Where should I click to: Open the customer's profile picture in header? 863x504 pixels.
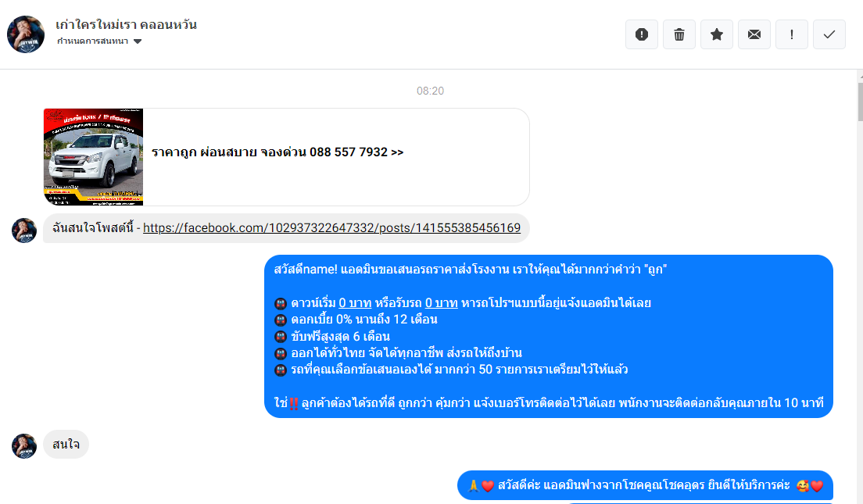coord(26,34)
